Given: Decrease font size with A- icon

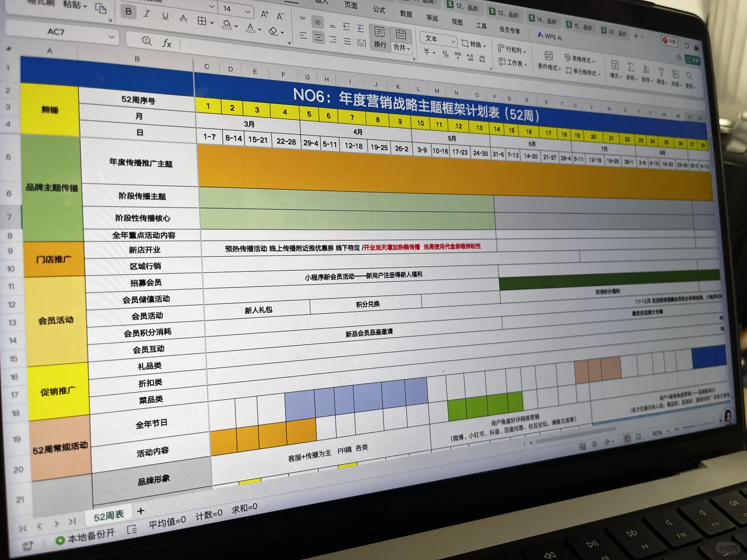Looking at the screenshot, I should click(x=280, y=17).
